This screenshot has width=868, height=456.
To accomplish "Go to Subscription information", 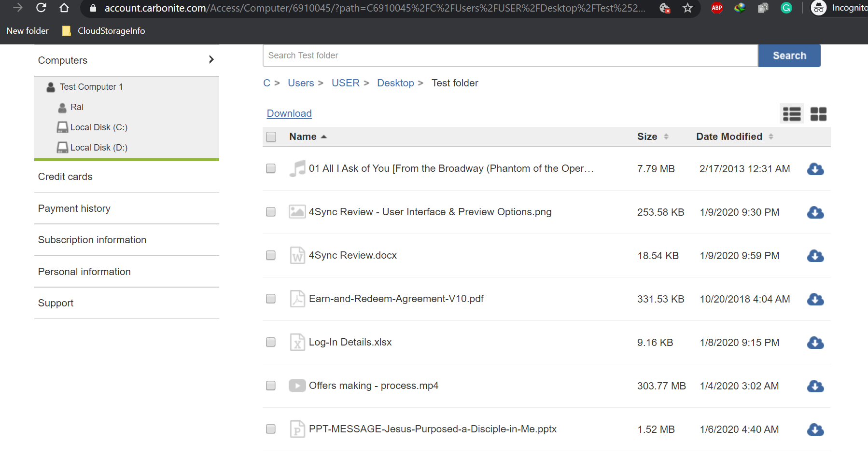I will pos(92,240).
